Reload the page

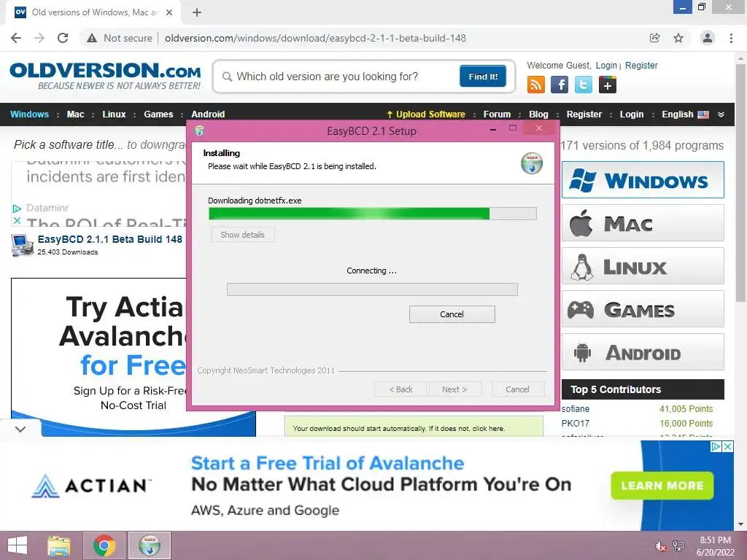pyautogui.click(x=63, y=38)
